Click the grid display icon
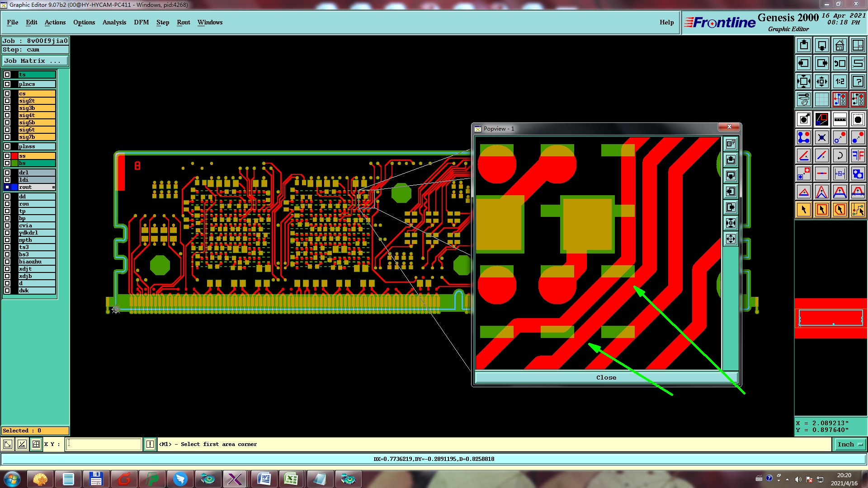The width and height of the screenshot is (868, 488). (821, 99)
